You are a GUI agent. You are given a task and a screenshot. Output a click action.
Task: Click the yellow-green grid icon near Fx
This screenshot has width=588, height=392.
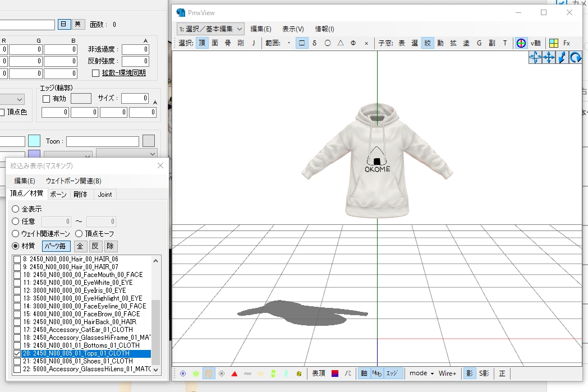[x=554, y=43]
